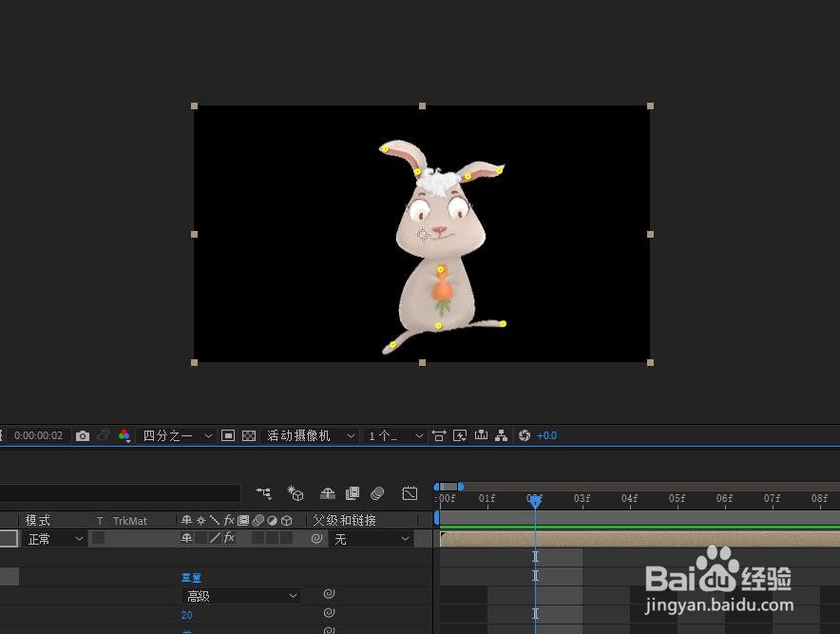Open the 高级 dropdown
Image resolution: width=840 pixels, height=634 pixels.
tap(240, 596)
